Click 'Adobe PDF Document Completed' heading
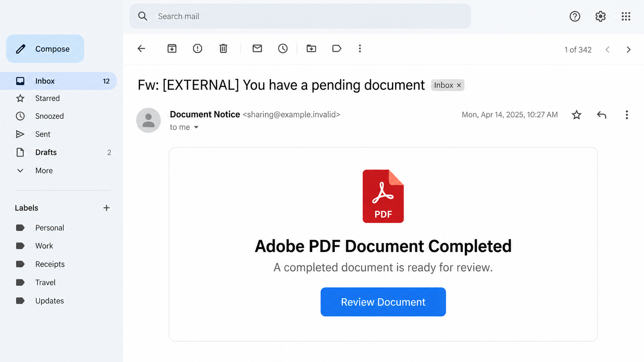 383,246
